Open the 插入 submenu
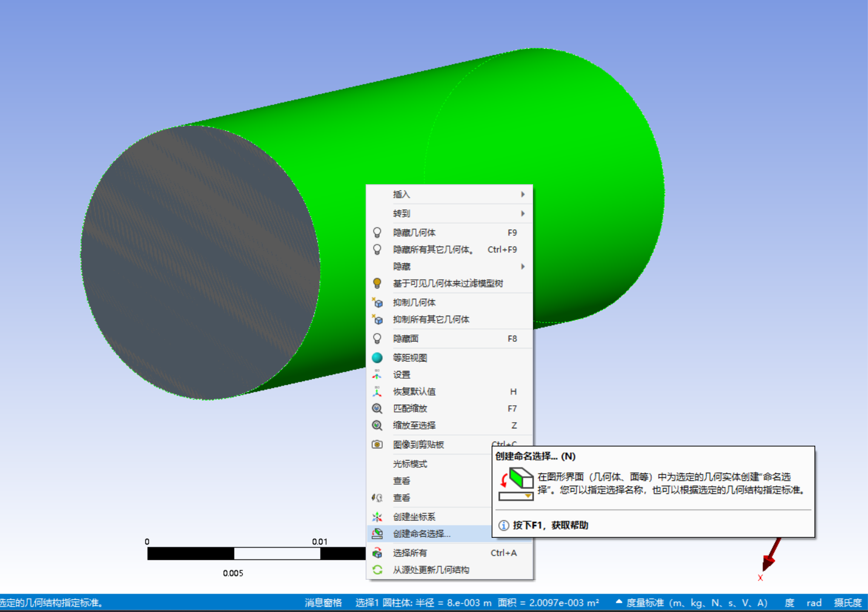 (x=450, y=194)
